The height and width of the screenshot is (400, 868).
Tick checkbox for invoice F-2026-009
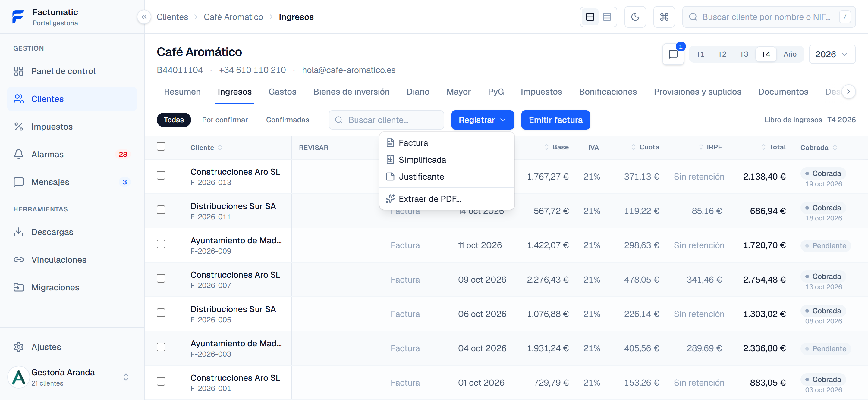(161, 244)
